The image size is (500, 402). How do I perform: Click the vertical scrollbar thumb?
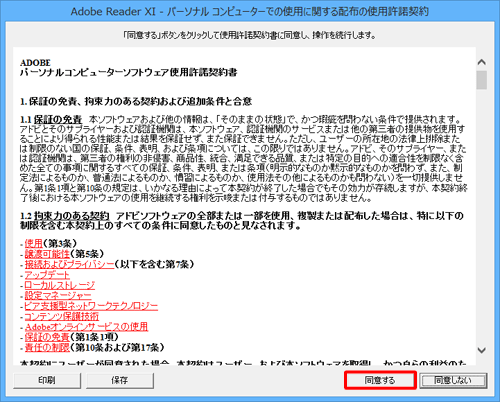click(482, 80)
